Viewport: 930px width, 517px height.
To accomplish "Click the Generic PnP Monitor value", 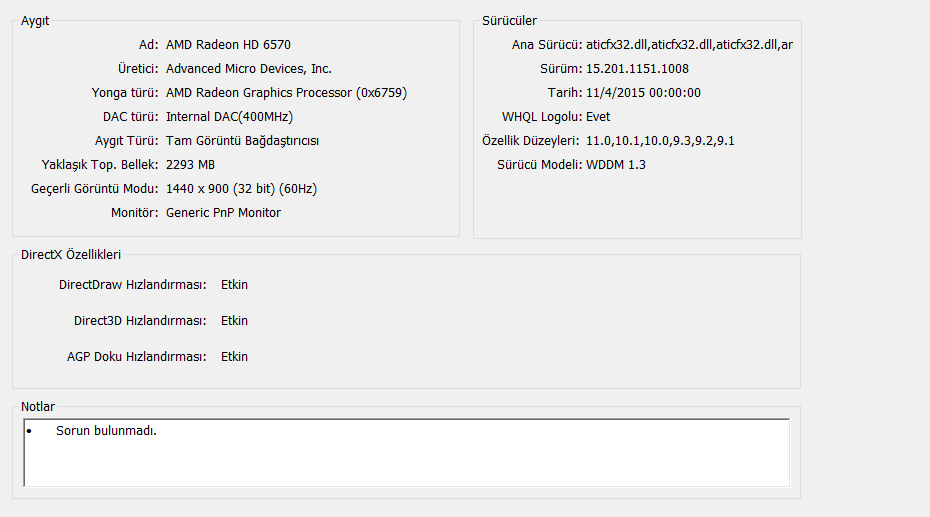I will pyautogui.click(x=223, y=213).
